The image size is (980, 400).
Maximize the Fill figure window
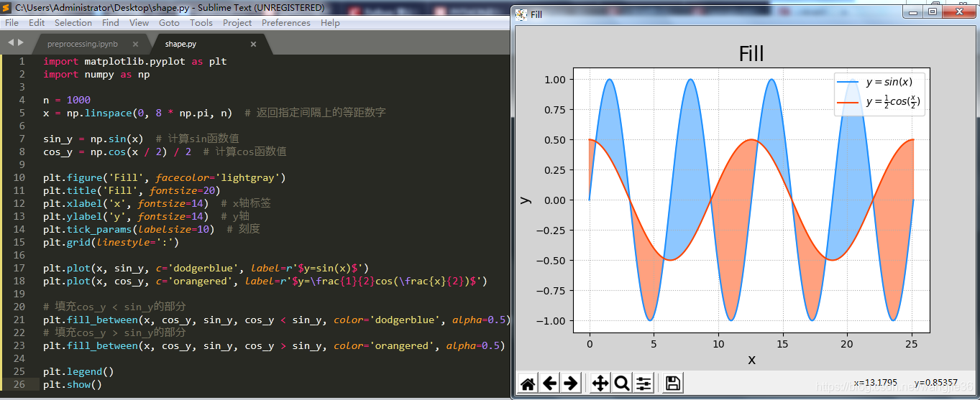pos(933,13)
